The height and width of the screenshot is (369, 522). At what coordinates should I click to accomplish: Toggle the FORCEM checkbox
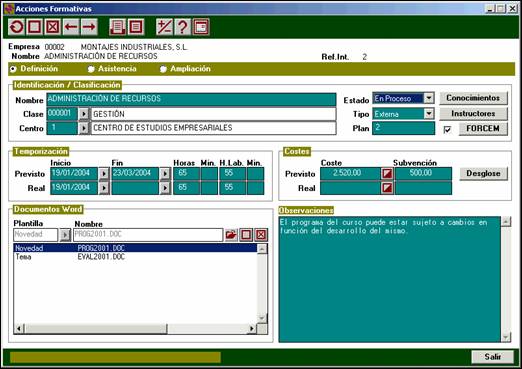click(447, 129)
